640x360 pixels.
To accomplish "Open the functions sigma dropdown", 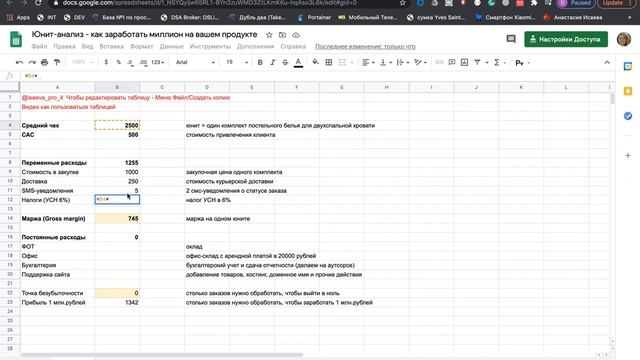I will point(499,62).
